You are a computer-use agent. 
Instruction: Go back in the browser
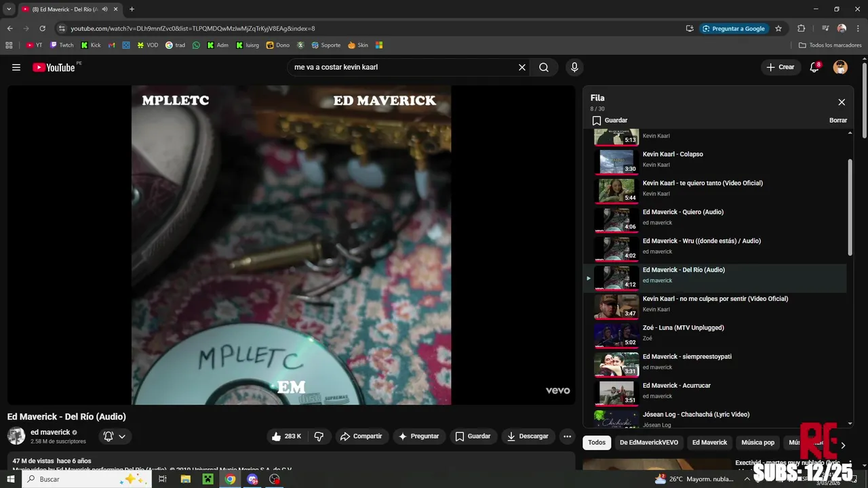tap(10, 28)
